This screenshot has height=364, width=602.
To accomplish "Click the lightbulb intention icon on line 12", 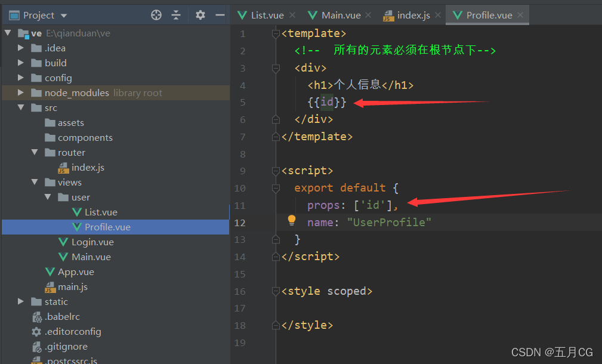I will coord(292,220).
